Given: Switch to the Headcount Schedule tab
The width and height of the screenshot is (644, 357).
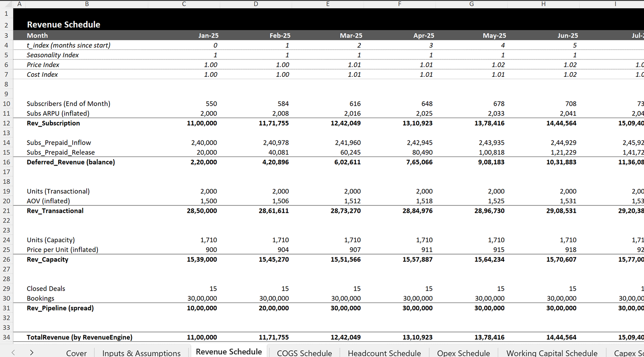Looking at the screenshot, I should tap(384, 353).
